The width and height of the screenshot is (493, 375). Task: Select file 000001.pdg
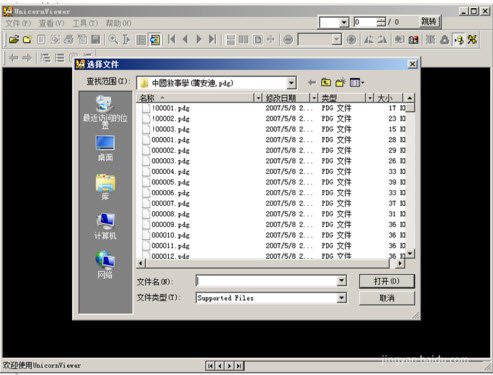pos(170,140)
